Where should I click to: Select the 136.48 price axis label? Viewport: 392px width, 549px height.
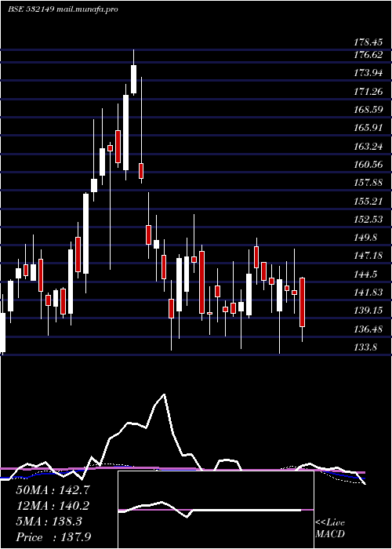pyautogui.click(x=368, y=329)
